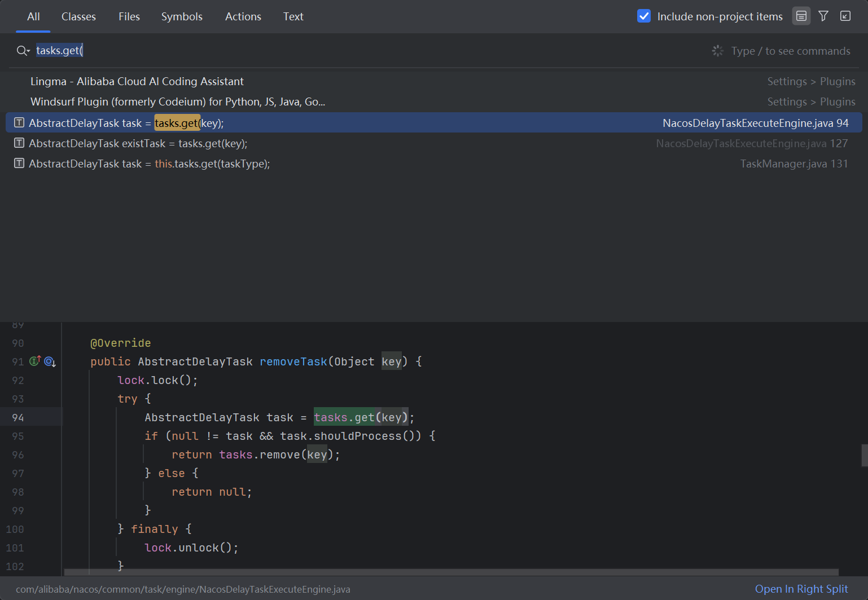
Task: Click the green implements-method gutter icon
Action: (35, 361)
